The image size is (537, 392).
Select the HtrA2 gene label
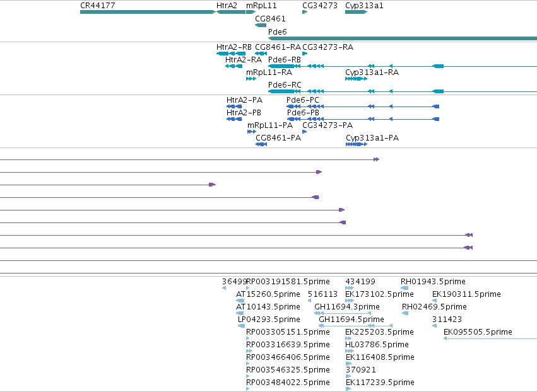coord(227,6)
